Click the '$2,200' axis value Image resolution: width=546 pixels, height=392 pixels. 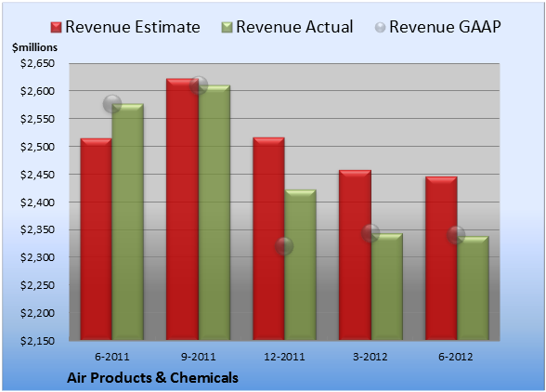[37, 313]
